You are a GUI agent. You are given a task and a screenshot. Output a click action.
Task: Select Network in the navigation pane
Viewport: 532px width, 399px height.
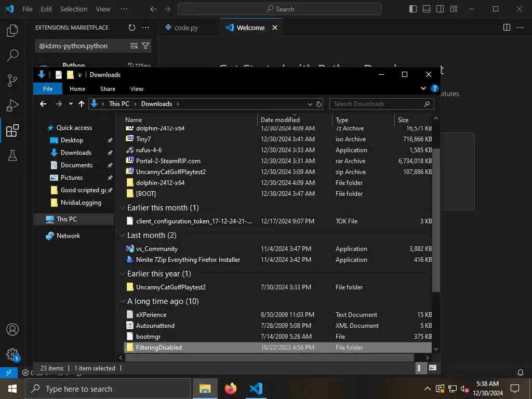(68, 236)
